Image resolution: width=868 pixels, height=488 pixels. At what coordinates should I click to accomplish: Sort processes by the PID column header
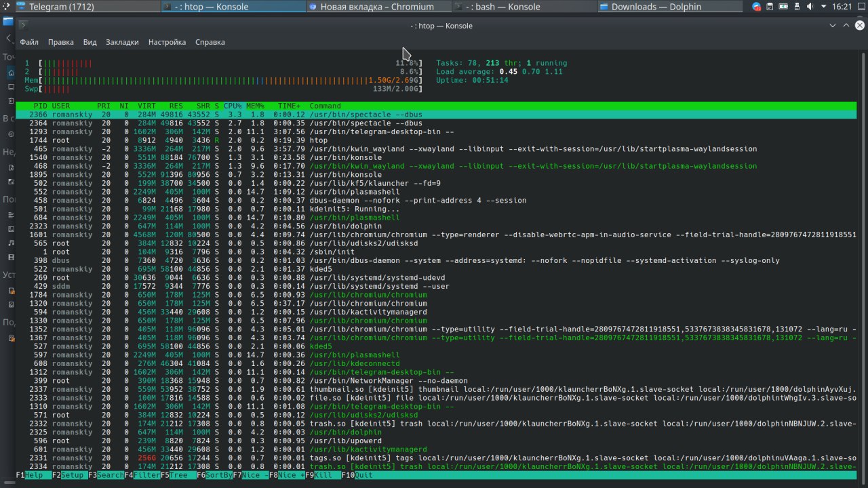point(41,106)
